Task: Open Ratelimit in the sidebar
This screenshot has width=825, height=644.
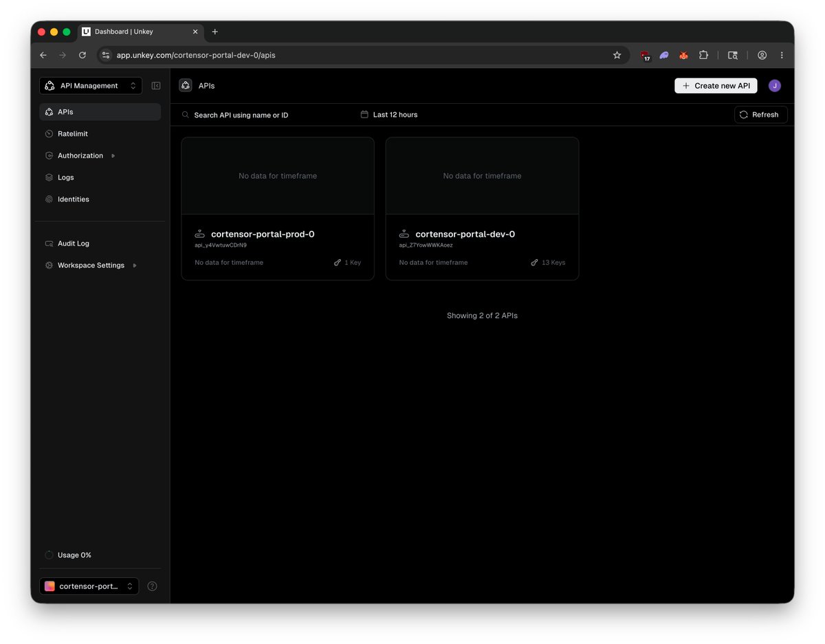Action: pos(100,134)
